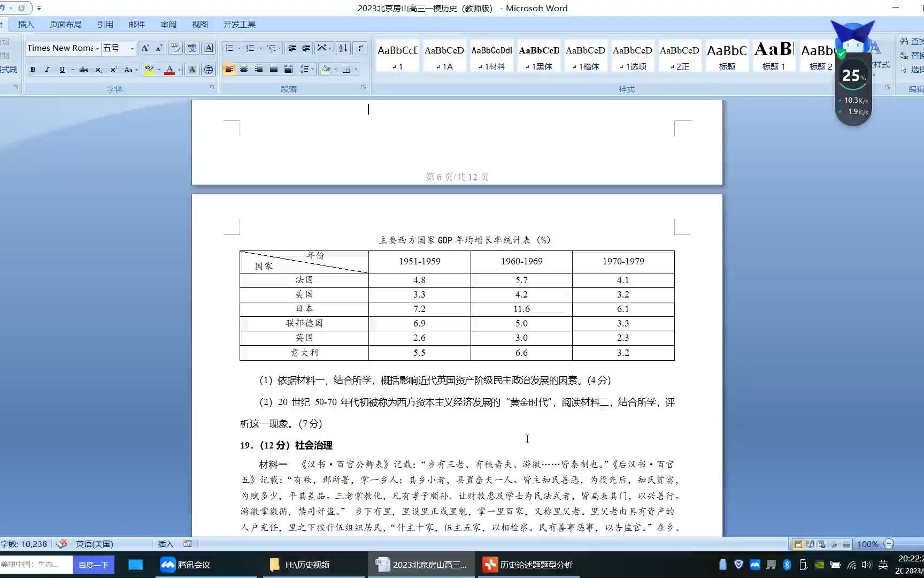The image size is (924, 578).
Task: Open the 引用 ribbon tab
Action: pyautogui.click(x=105, y=25)
